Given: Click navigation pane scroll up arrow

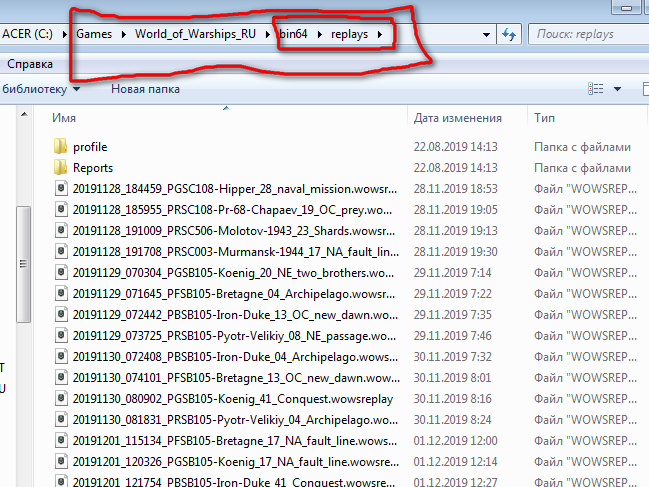Looking at the screenshot, I should point(24,114).
